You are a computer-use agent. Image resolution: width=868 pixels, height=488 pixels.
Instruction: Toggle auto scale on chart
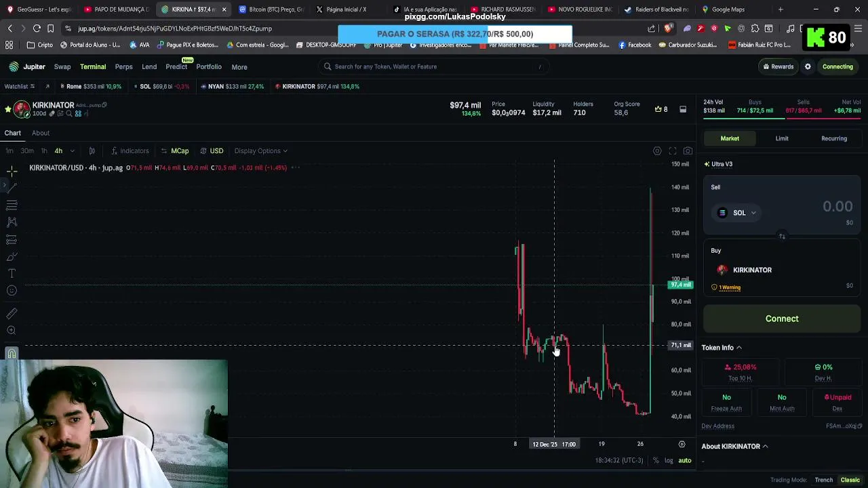[x=685, y=461]
